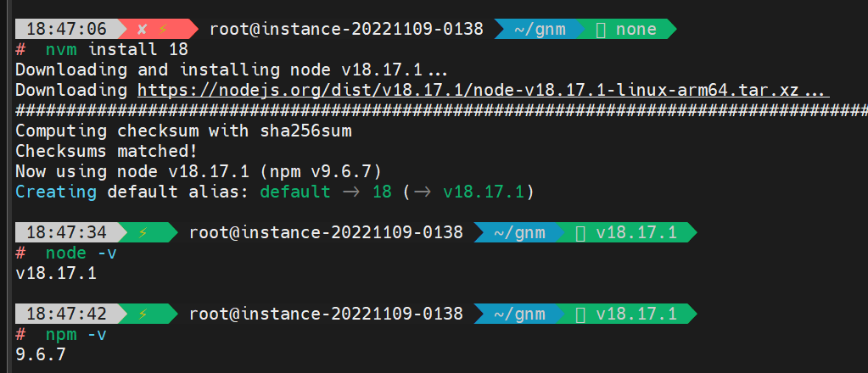The image size is (868, 373).
Task: Click the lightning bolt beside 18:47:06
Action: tap(163, 30)
